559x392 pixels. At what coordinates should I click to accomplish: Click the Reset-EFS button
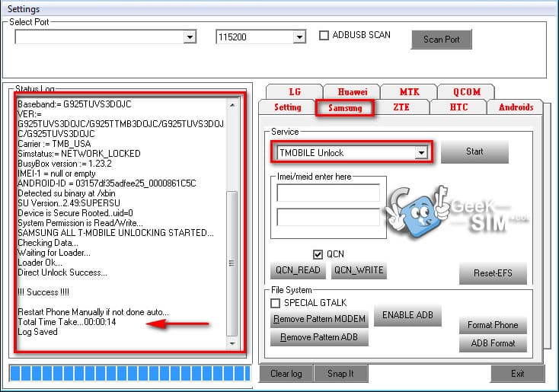coord(493,273)
